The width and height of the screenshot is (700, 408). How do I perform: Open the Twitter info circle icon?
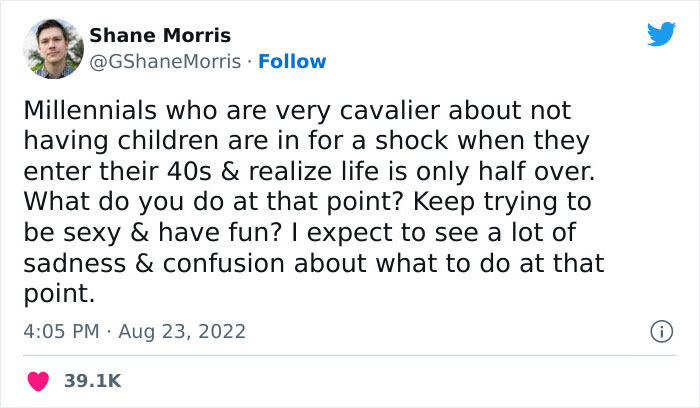[x=659, y=330]
